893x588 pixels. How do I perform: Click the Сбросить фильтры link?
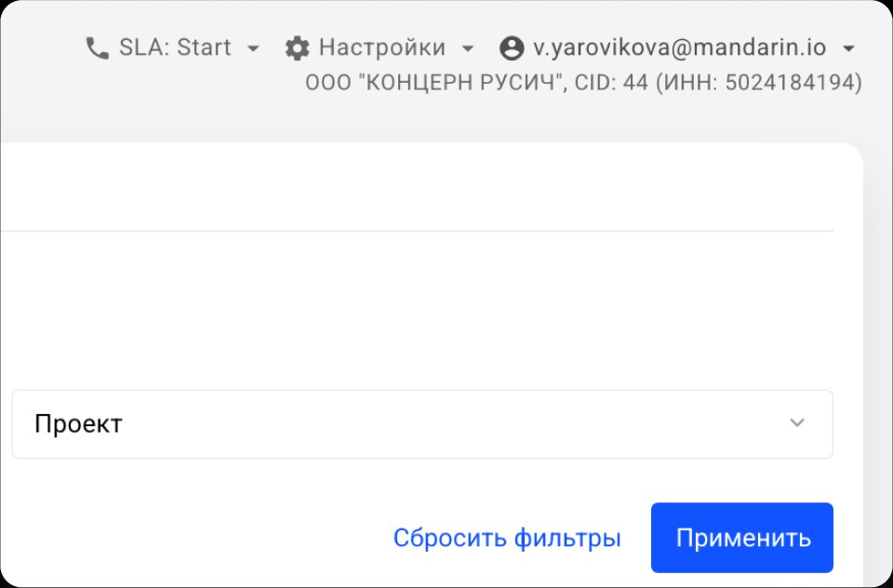[507, 538]
